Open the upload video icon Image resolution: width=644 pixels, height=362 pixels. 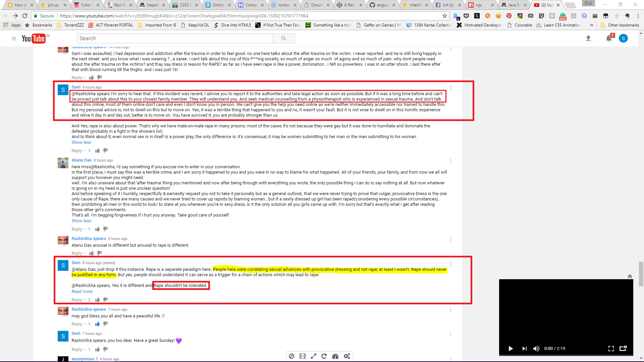coord(588,39)
